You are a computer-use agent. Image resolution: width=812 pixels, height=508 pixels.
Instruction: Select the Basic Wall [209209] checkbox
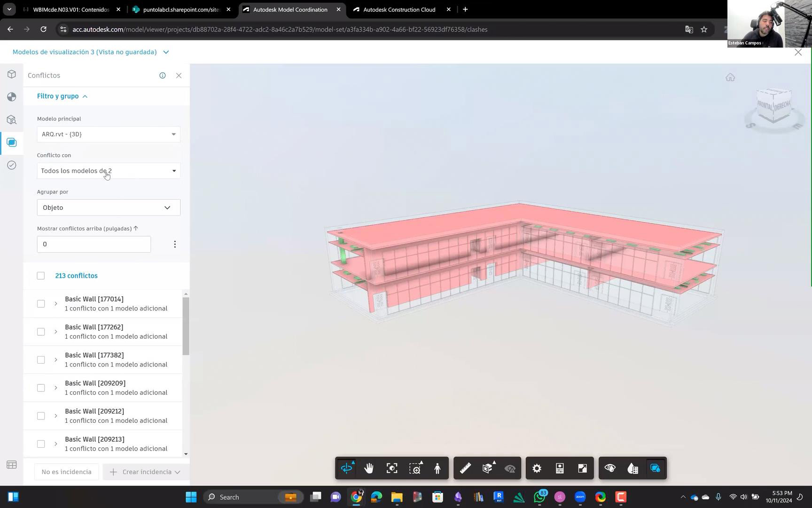pyautogui.click(x=41, y=388)
